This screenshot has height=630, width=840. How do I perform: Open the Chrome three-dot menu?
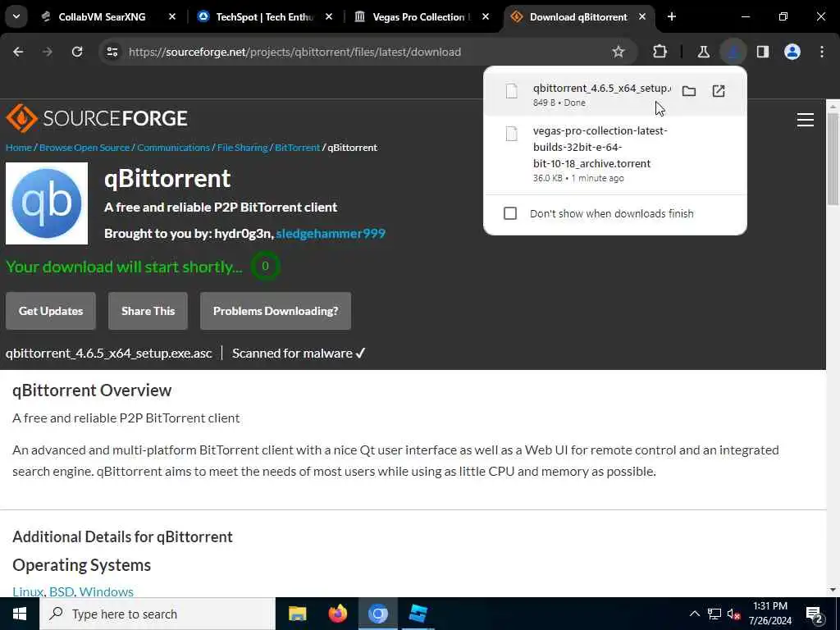(x=822, y=52)
